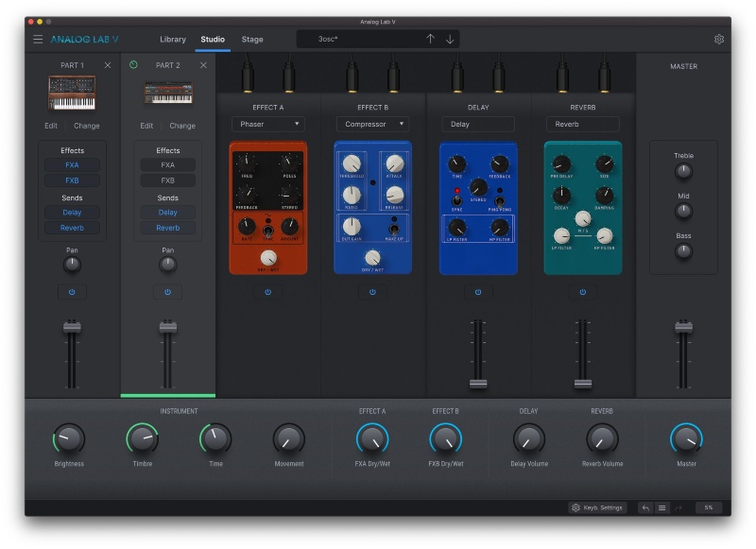This screenshot has width=756, height=549.
Task: Open the Compressor effect type dropdown
Action: 372,124
